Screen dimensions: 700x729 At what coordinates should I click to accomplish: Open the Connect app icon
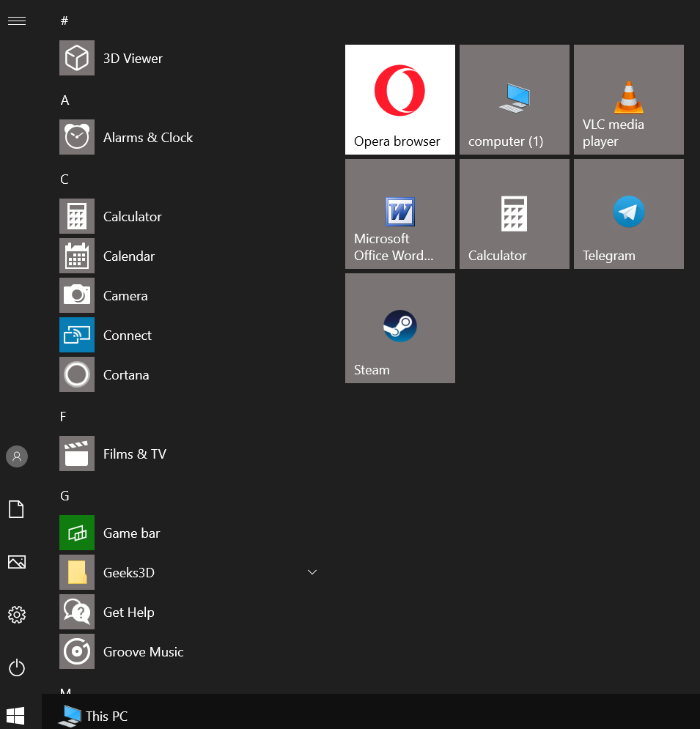coord(77,335)
